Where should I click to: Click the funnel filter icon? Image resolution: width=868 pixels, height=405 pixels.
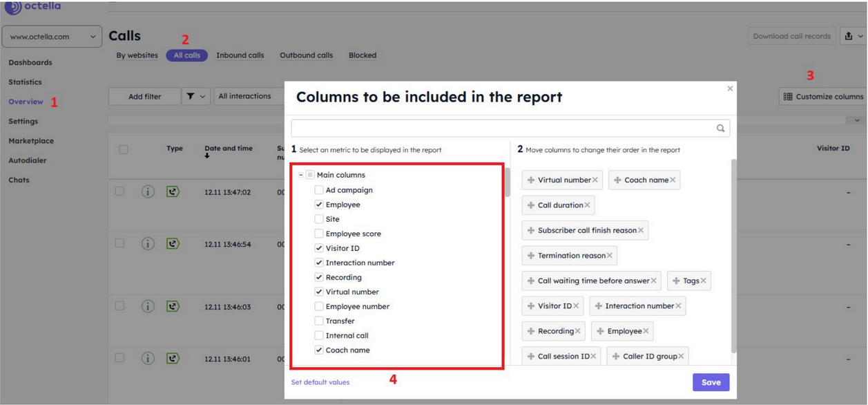coord(191,97)
